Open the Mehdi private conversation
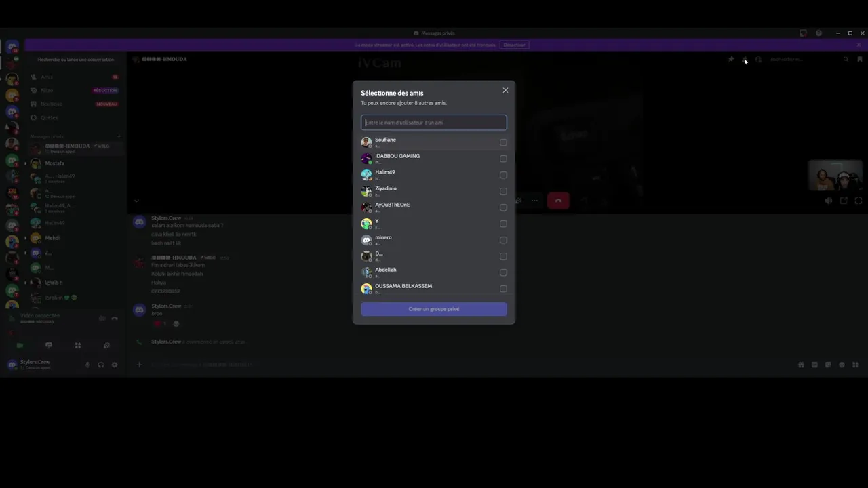The height and width of the screenshot is (488, 868). pyautogui.click(x=75, y=238)
